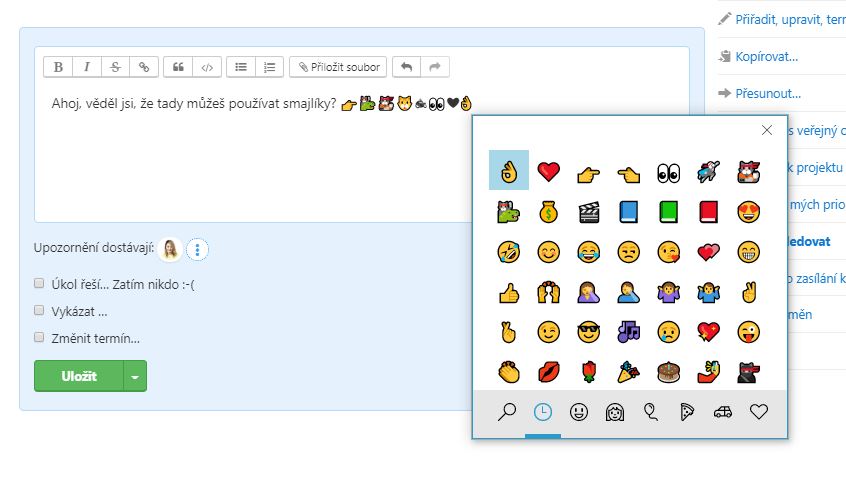The height and width of the screenshot is (482, 846).
Task: Apply strikethrough formatting
Action: (x=115, y=67)
